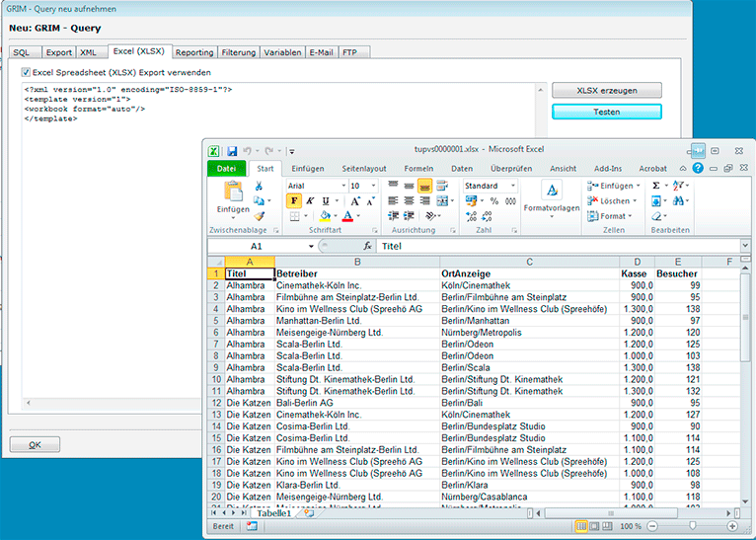Click the zoom slider in Excel status bar
Screen dimensions: 756x540
tap(694, 527)
